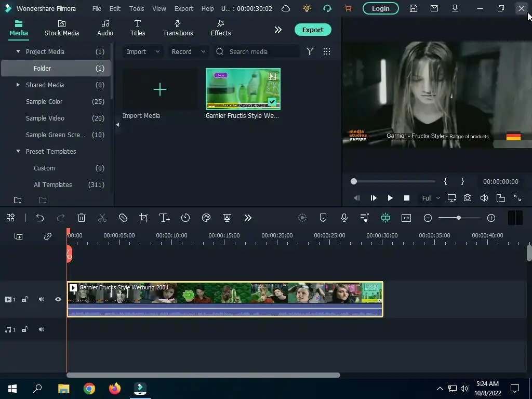Expand more tabs with double chevron
Viewport: 532px width, 399px height.
(x=278, y=30)
